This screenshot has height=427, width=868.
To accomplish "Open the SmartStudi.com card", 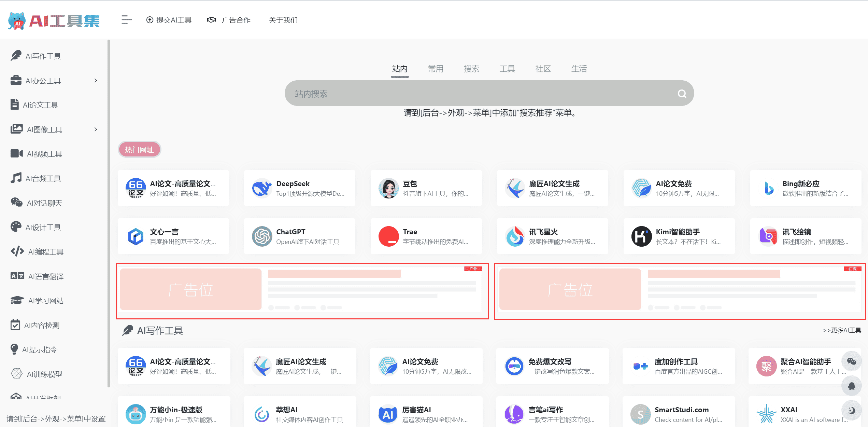I will 679,412.
